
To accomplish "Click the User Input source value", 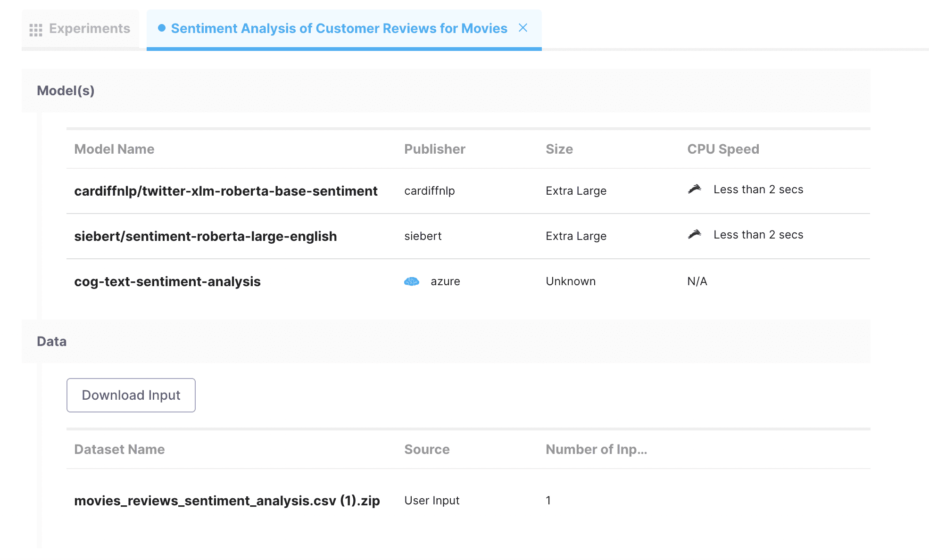I will pyautogui.click(x=432, y=501).
